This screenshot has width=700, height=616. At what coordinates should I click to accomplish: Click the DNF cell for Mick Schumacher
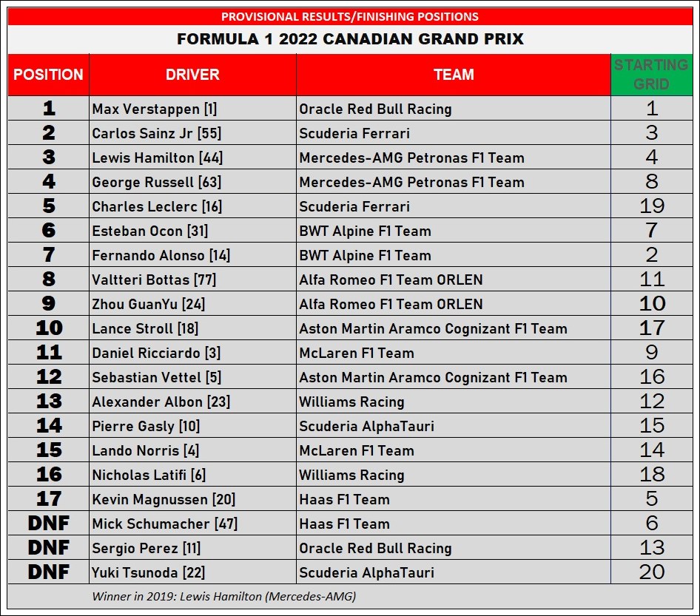pyautogui.click(x=48, y=524)
